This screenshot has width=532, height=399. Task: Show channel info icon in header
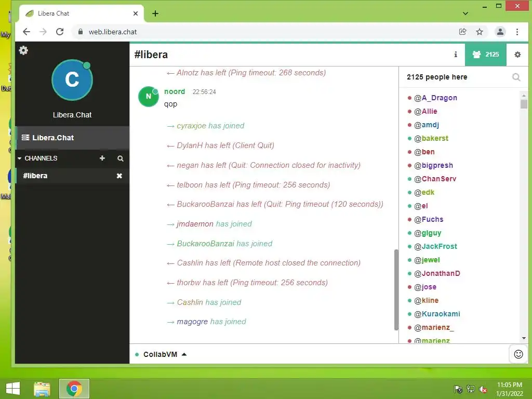tap(456, 54)
